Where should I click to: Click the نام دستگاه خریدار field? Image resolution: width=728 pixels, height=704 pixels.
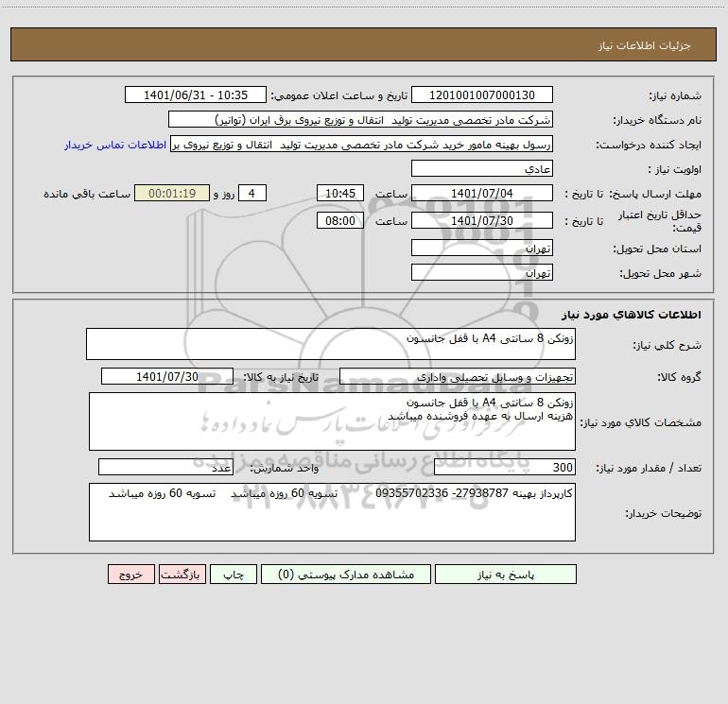click(360, 119)
